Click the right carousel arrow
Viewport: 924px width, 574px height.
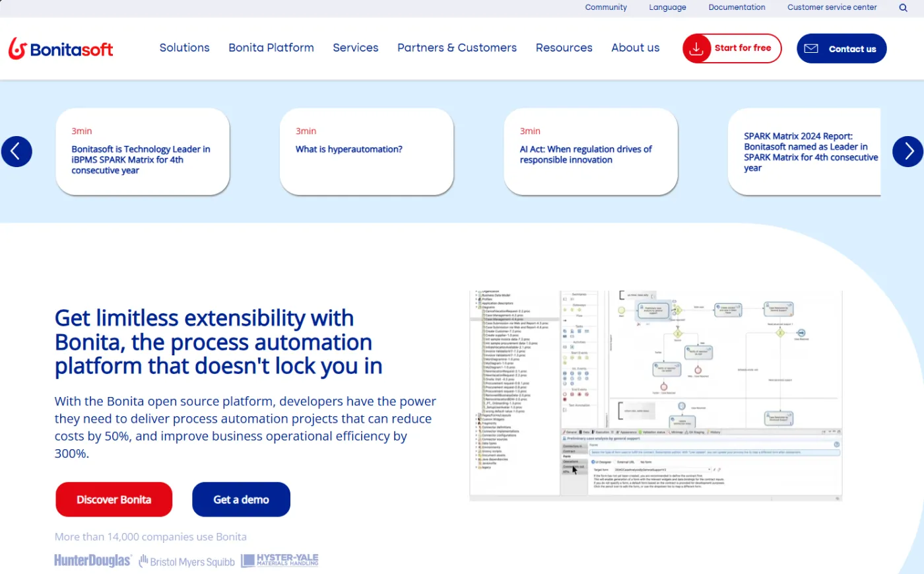(908, 151)
